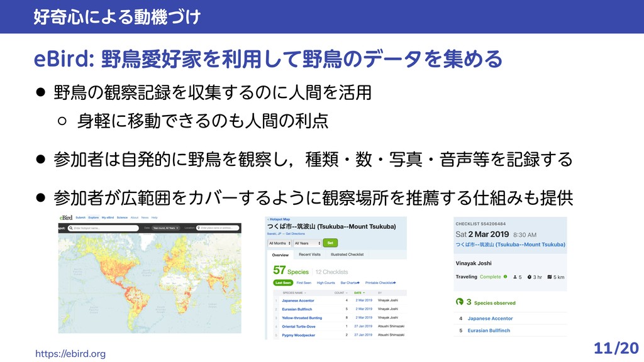The image size is (644, 362).
Task: Click the CHECKLIST S54206484 label
Action: pos(480,224)
